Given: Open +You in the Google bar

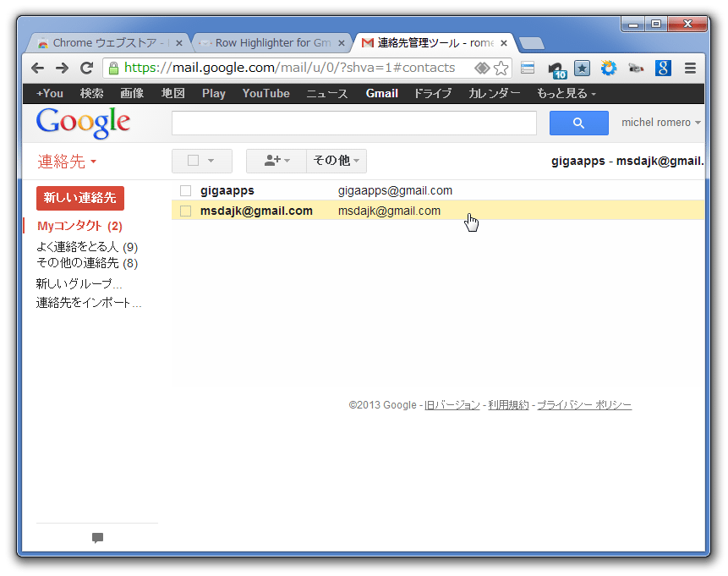Looking at the screenshot, I should tap(50, 93).
